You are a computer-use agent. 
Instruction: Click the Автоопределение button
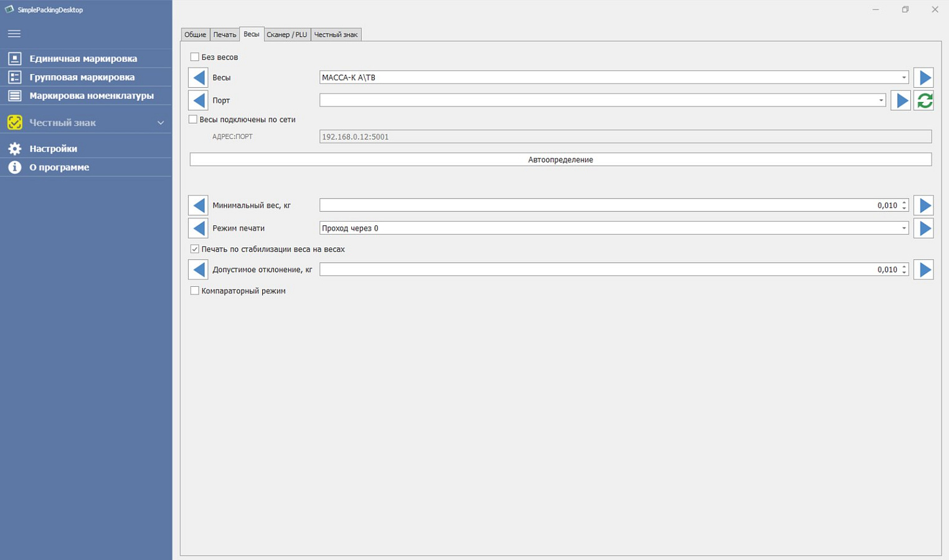pyautogui.click(x=560, y=160)
